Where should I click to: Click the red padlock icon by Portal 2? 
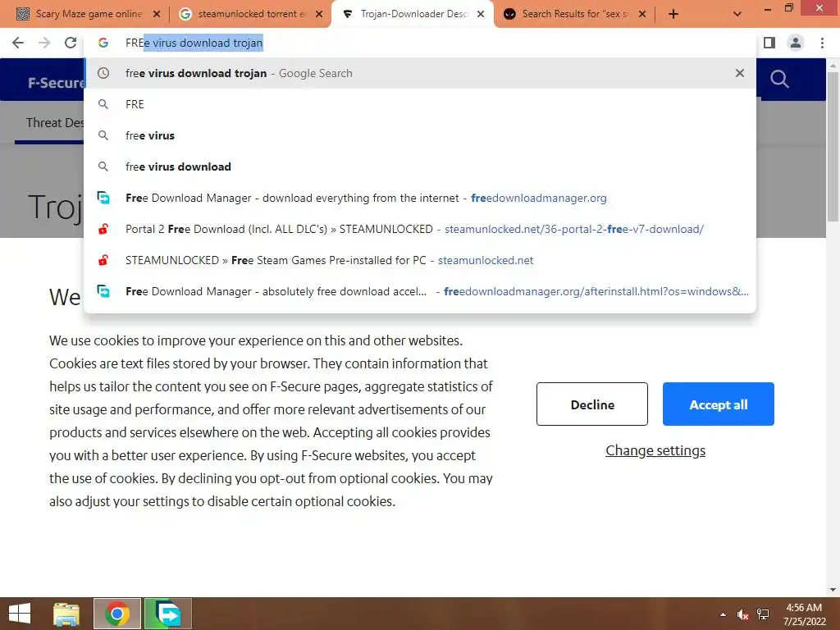coord(103,229)
